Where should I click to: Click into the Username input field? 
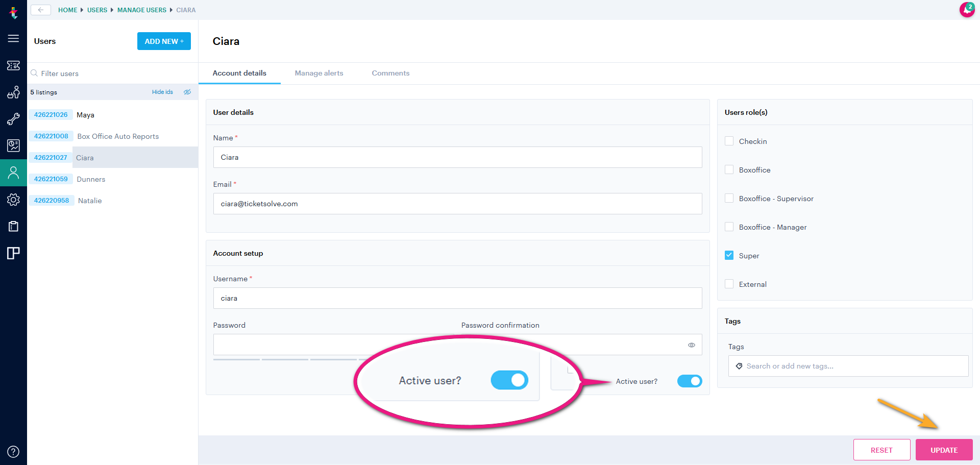click(457, 298)
